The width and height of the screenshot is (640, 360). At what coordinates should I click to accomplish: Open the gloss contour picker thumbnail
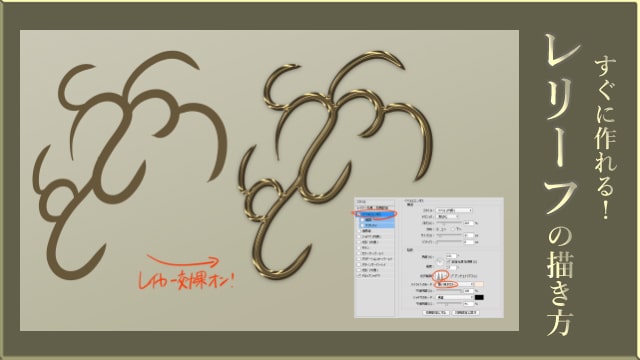tap(440, 276)
